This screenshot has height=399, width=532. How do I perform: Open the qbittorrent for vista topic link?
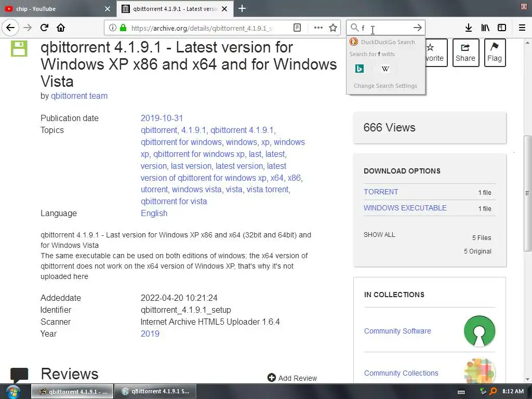pyautogui.click(x=174, y=201)
